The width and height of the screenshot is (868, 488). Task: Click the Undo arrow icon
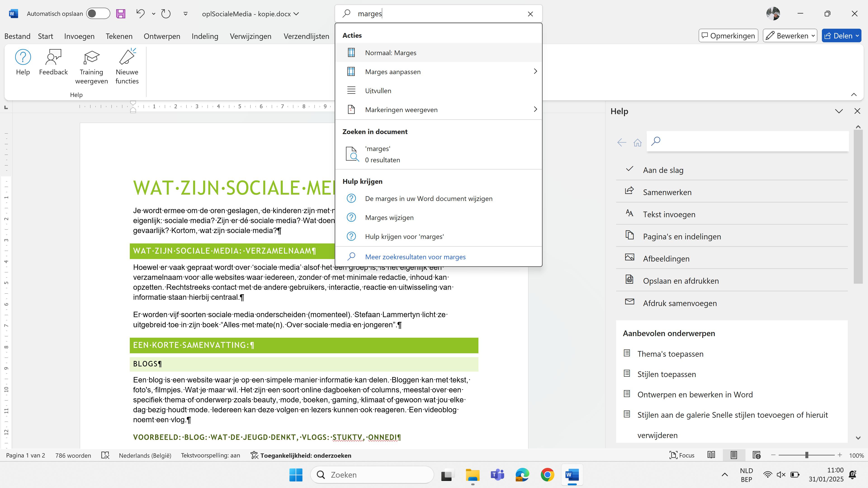(x=140, y=14)
